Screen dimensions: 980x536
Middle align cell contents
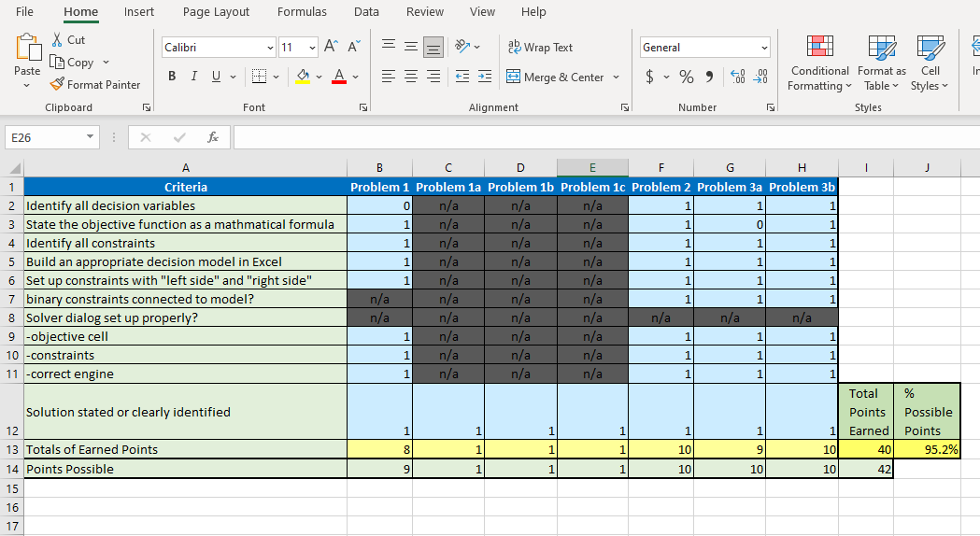tap(411, 47)
